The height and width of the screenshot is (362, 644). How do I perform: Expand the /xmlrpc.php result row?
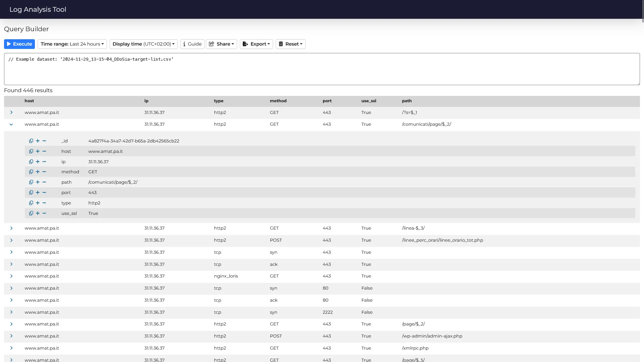(x=11, y=348)
